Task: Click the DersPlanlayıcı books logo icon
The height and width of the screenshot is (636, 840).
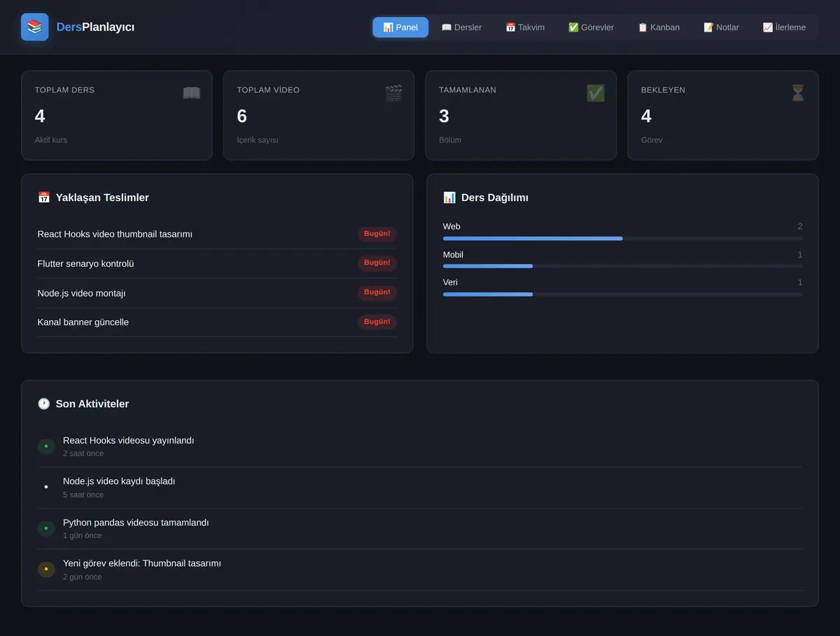Action: click(x=35, y=27)
